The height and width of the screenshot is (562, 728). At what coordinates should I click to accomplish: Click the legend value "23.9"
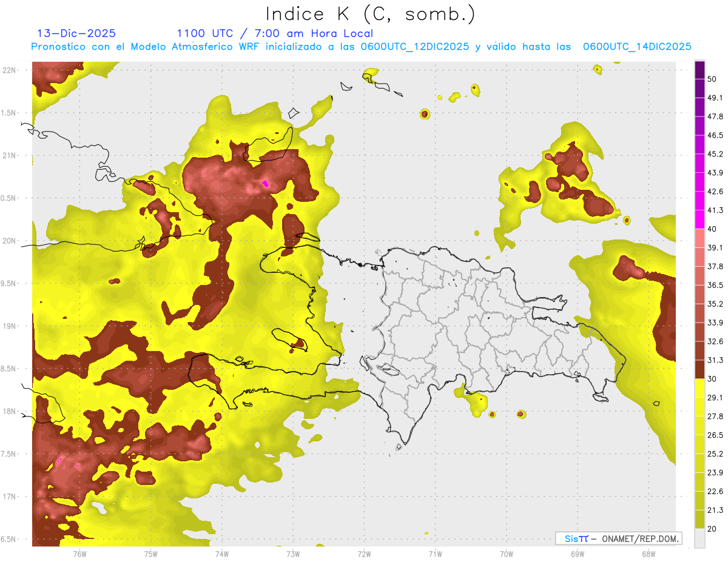click(x=716, y=473)
